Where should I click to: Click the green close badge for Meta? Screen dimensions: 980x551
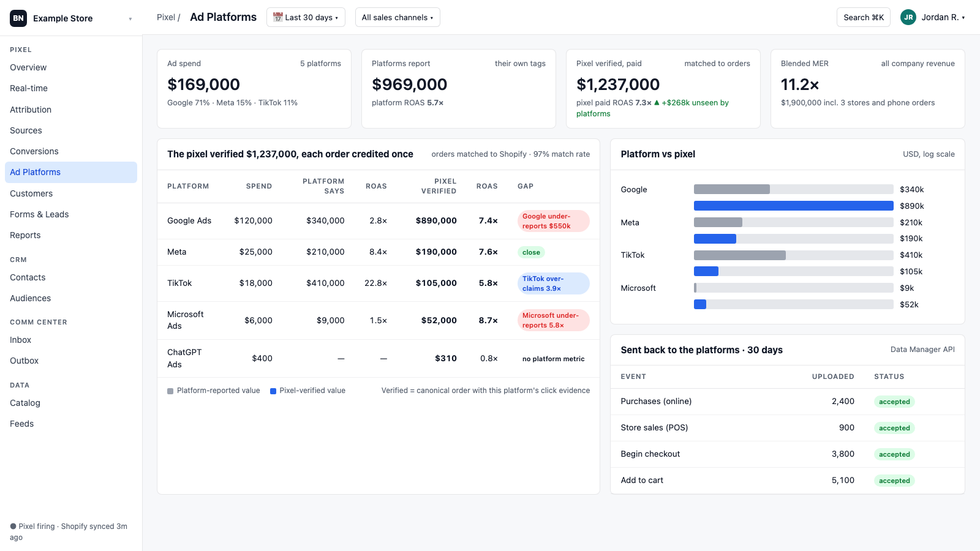point(531,252)
